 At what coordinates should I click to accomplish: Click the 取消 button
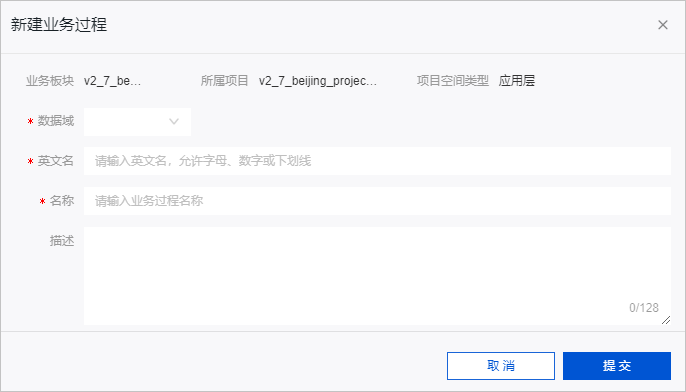point(501,366)
